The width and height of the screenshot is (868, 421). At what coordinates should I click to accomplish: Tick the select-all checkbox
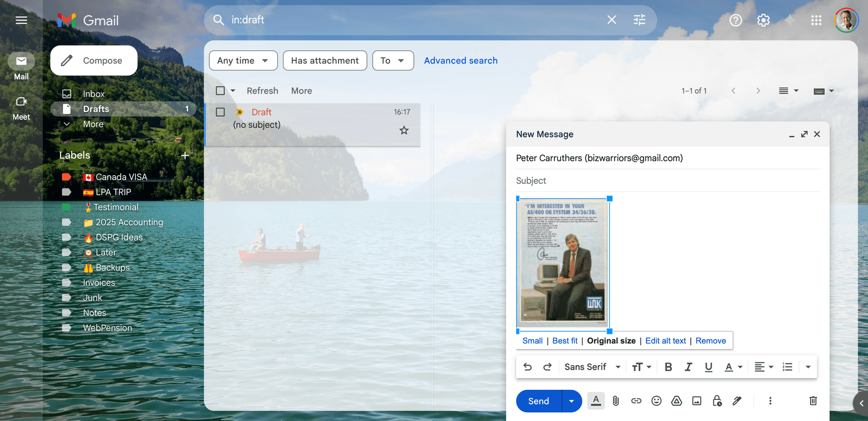(x=220, y=91)
